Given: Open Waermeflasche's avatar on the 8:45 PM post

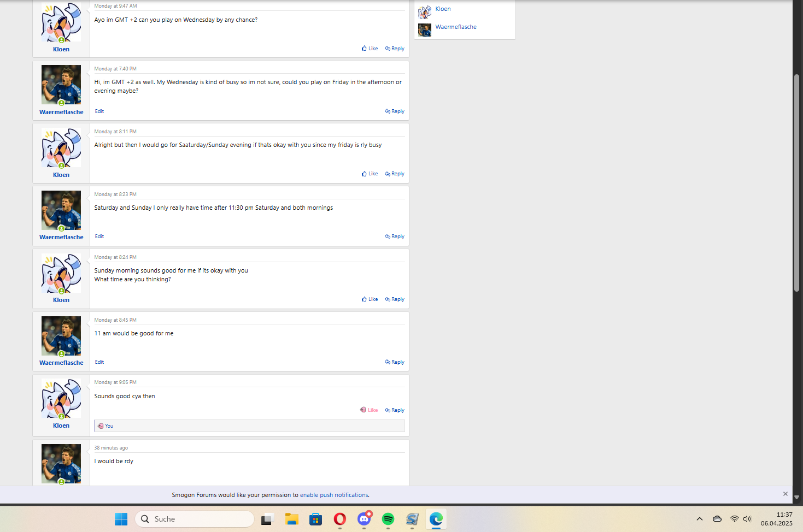Looking at the screenshot, I should 61,336.
